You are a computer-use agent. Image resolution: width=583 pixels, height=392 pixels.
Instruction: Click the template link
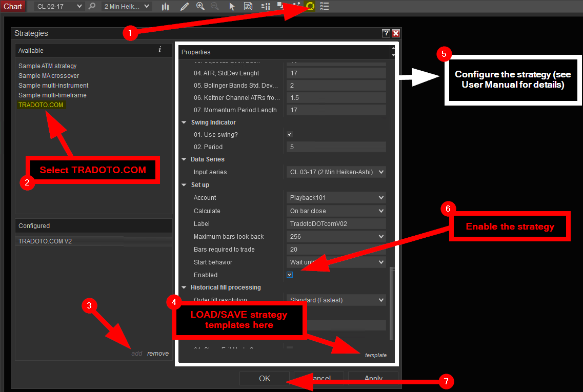coord(375,355)
